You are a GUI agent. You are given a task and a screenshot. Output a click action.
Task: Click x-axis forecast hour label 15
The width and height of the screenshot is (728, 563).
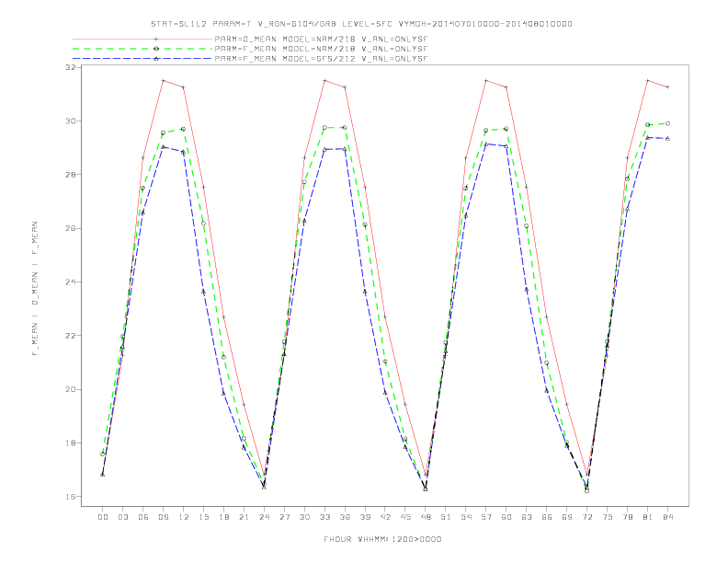[x=203, y=517]
